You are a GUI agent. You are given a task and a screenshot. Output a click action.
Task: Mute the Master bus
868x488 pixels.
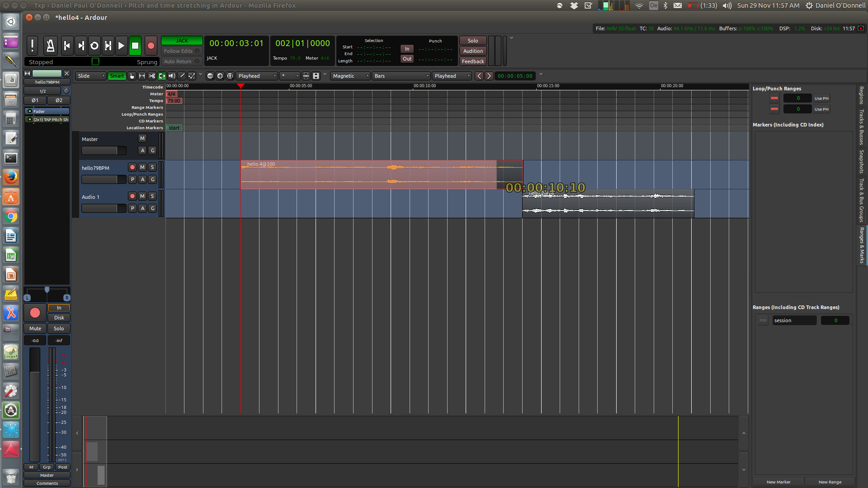point(142,138)
